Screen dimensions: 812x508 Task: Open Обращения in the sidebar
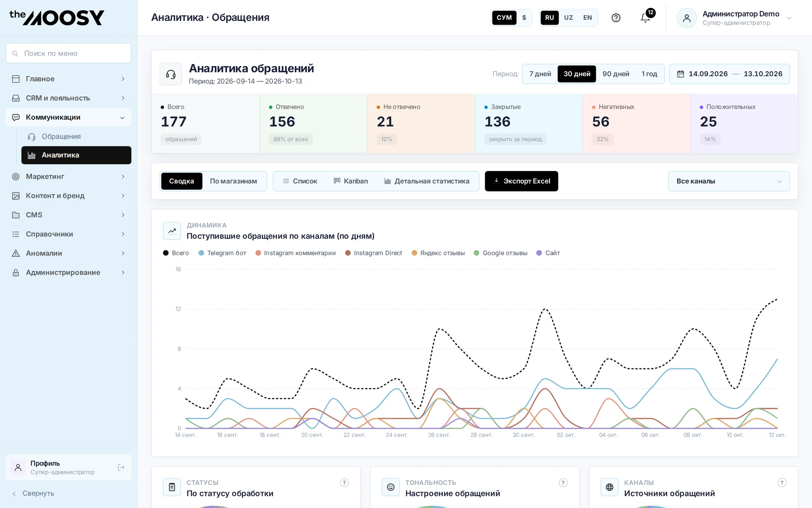[x=76, y=136]
